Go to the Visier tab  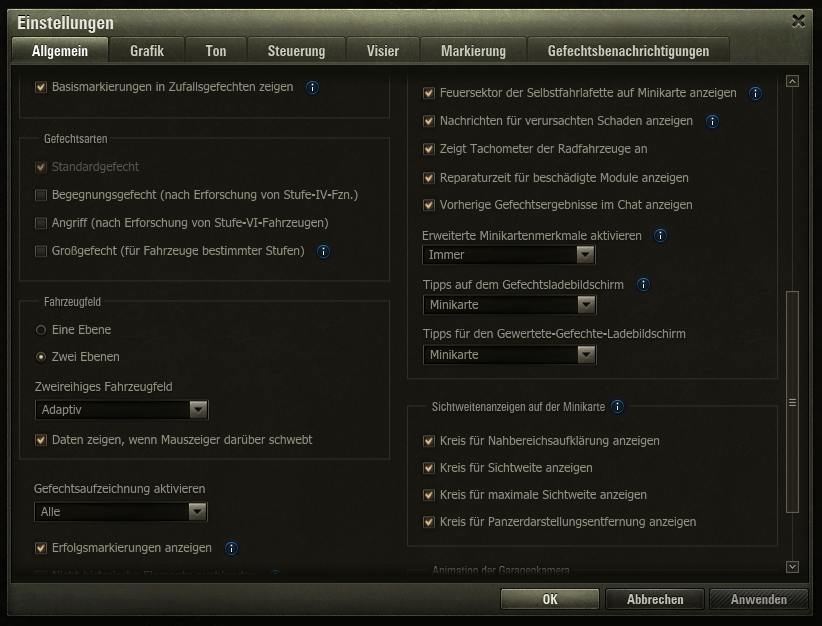click(x=383, y=51)
